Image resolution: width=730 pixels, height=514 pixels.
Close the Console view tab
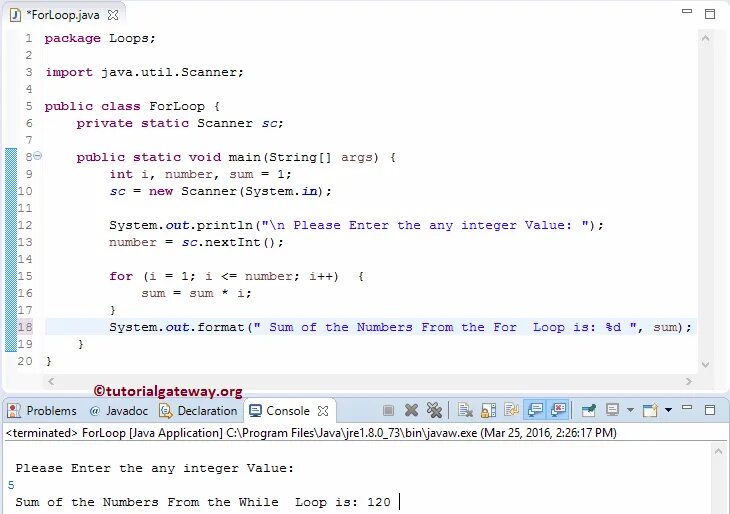point(323,411)
